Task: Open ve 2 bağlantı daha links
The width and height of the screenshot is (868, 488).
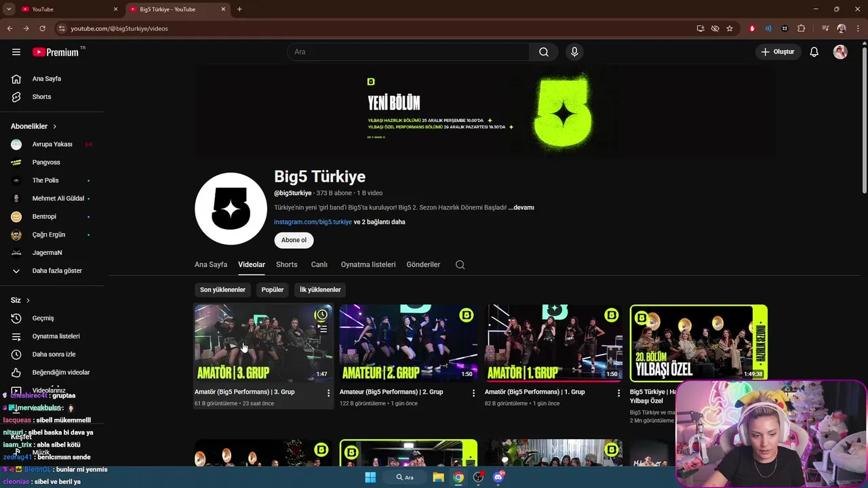Action: coord(380,222)
